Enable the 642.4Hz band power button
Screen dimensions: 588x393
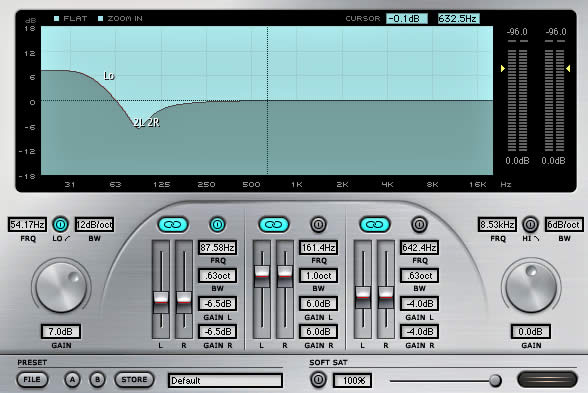click(419, 225)
